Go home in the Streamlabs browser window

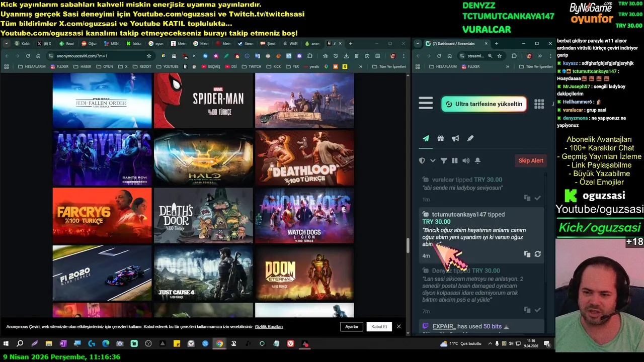click(x=449, y=56)
